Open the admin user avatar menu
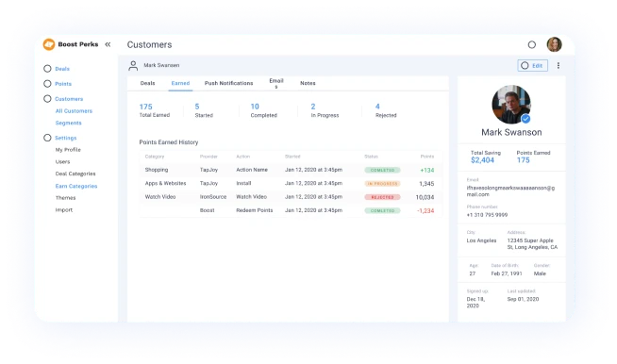The height and width of the screenshot is (364, 617). click(554, 44)
